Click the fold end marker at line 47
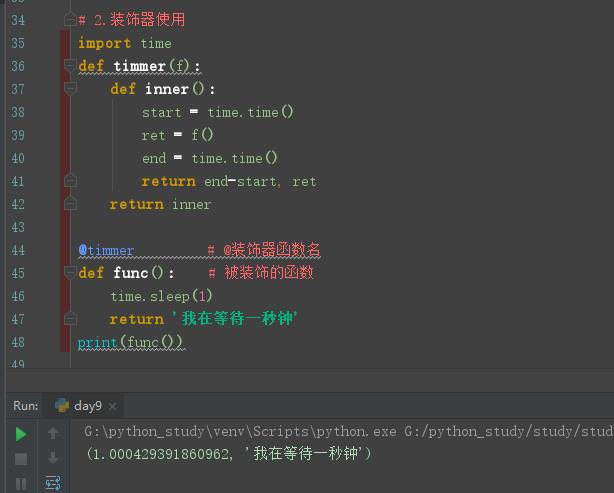 pos(70,319)
